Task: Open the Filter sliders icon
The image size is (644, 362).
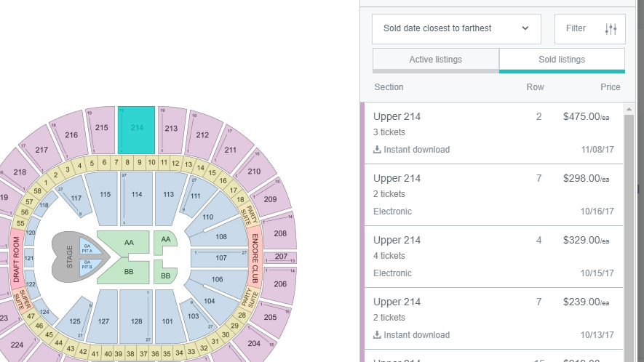Action: click(611, 29)
